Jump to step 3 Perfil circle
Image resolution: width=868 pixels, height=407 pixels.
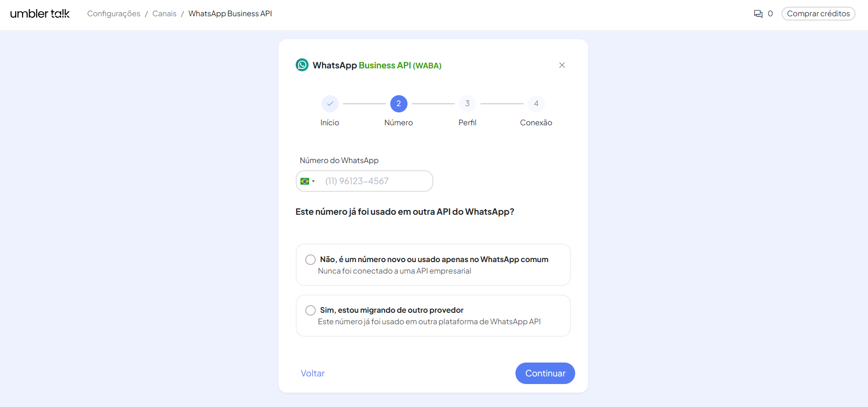pos(467,104)
